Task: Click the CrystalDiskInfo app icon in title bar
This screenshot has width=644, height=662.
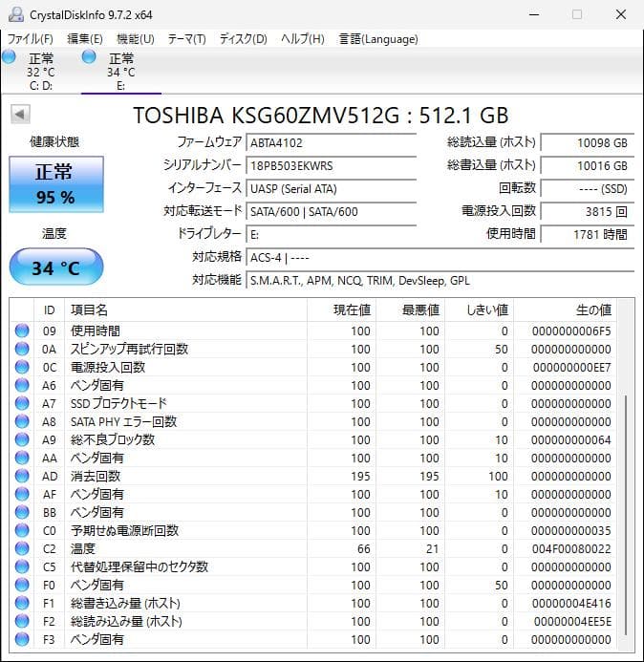Action: (16, 14)
